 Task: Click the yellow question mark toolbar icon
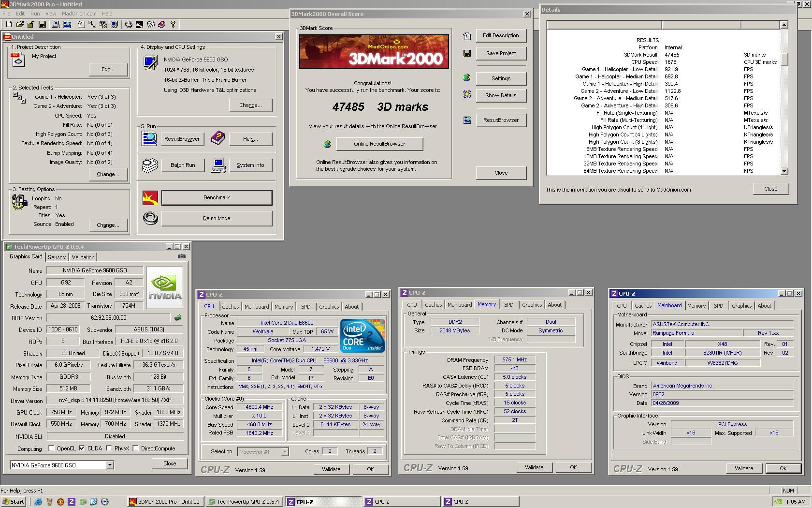(x=173, y=24)
